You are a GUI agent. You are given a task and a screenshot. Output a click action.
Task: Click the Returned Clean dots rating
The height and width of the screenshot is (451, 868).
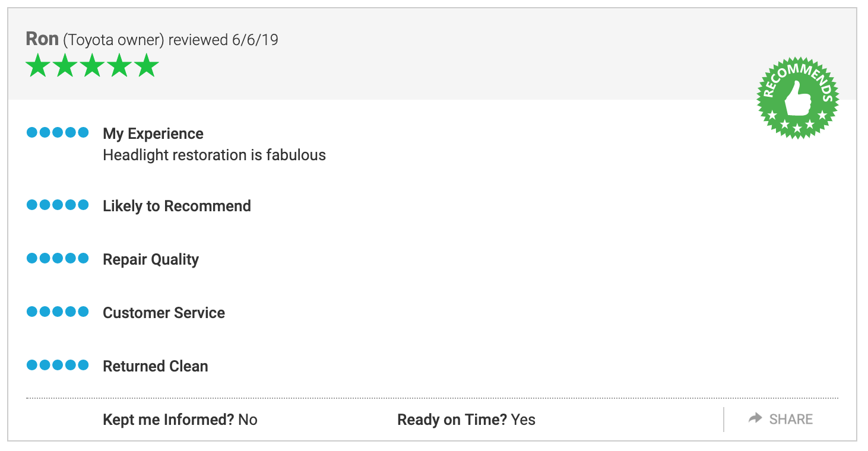click(x=58, y=365)
